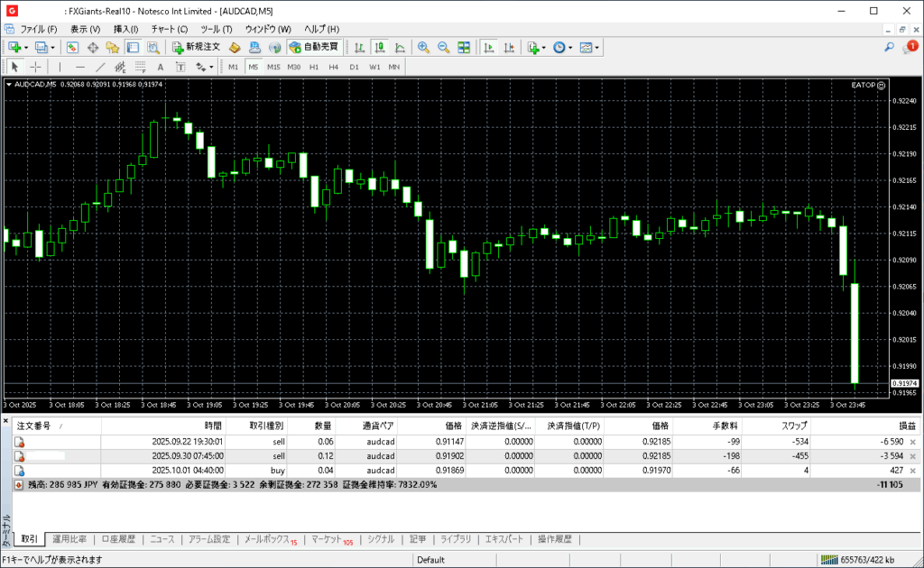Toggle the chart auto scroll button
Screen dimensions: 924x568
coord(488,47)
